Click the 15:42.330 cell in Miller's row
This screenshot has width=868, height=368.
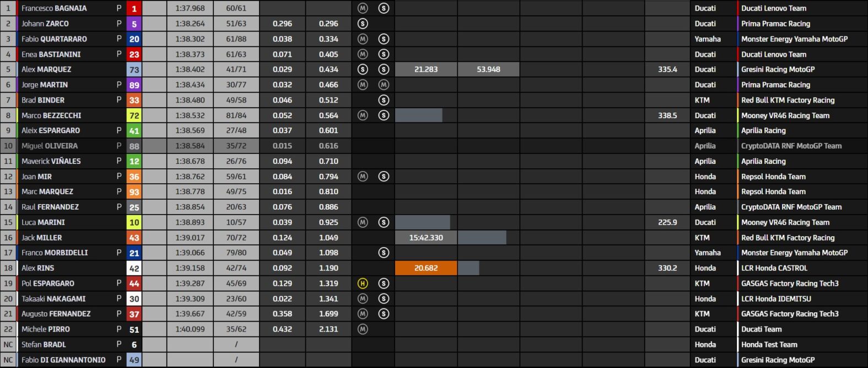point(426,238)
